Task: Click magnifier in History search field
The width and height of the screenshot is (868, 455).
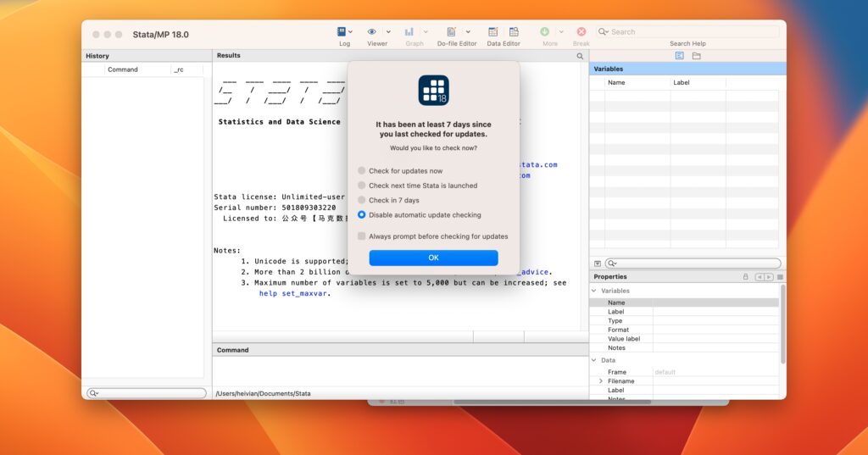Action: pos(93,393)
